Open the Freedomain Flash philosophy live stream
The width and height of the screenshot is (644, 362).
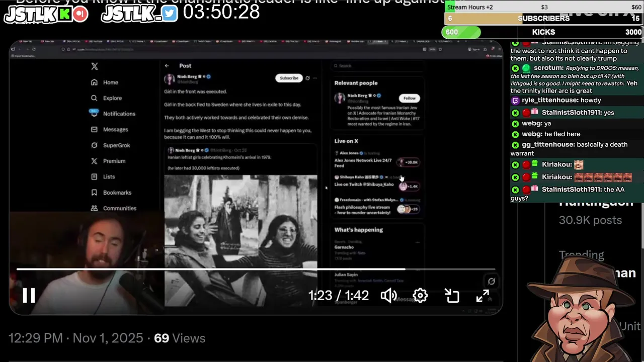(x=377, y=207)
